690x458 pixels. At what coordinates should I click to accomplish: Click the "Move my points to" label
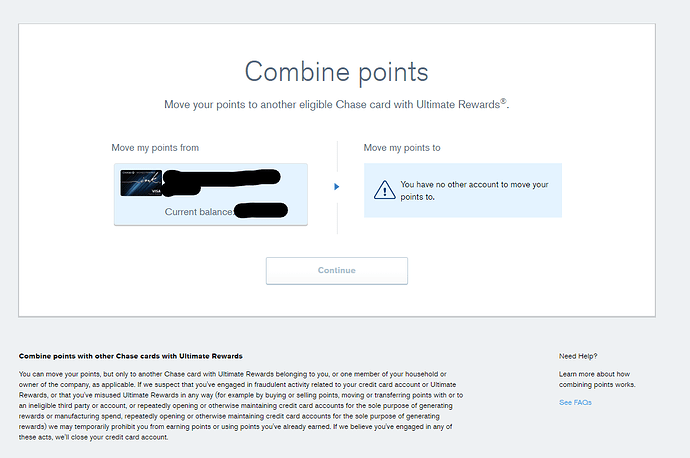coord(404,148)
